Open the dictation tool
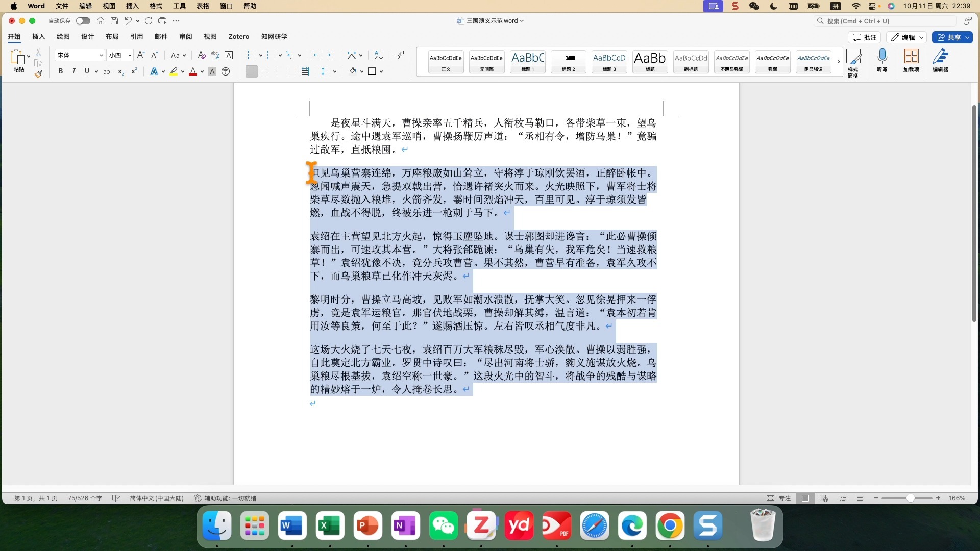Image resolution: width=980 pixels, height=551 pixels. 882,60
